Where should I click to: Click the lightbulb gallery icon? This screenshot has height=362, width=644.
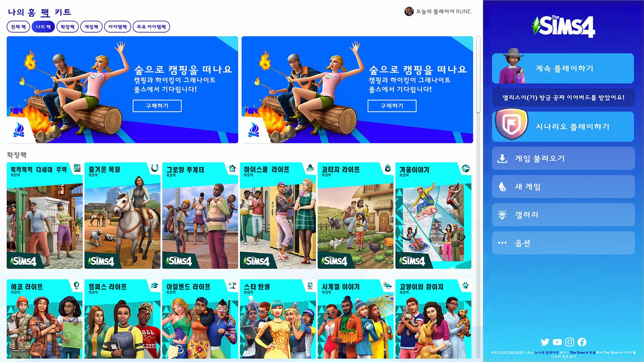502,215
